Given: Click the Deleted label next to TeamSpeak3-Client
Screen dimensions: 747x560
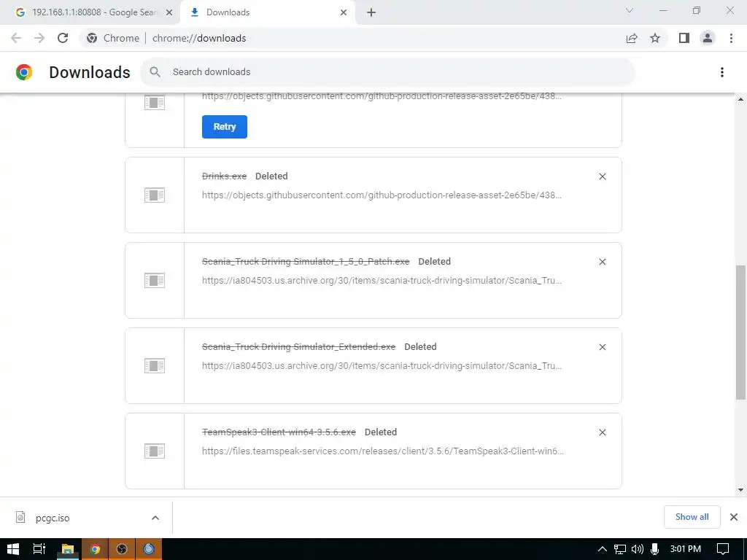Looking at the screenshot, I should (x=381, y=432).
